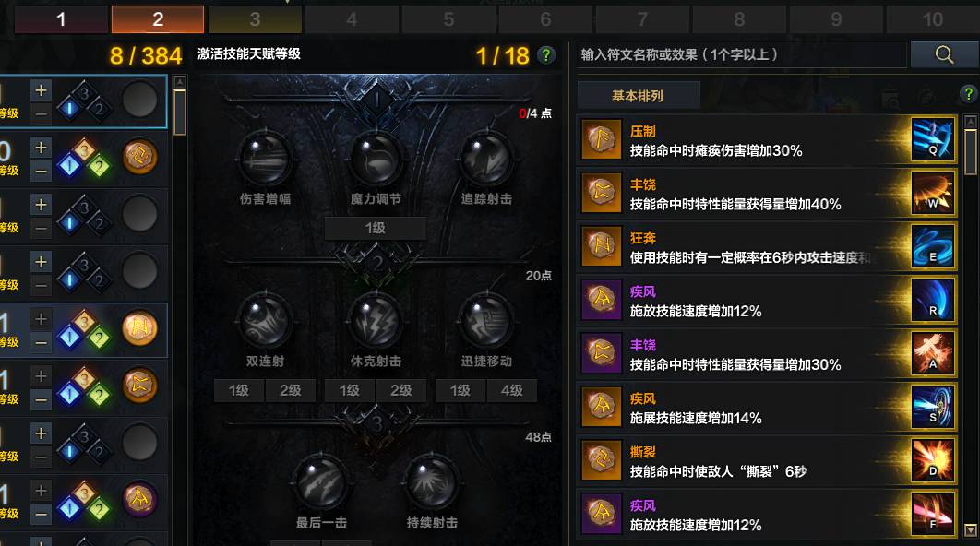This screenshot has width=980, height=546.
Task: Open the 基本排列 sorting dropdown
Action: [639, 96]
